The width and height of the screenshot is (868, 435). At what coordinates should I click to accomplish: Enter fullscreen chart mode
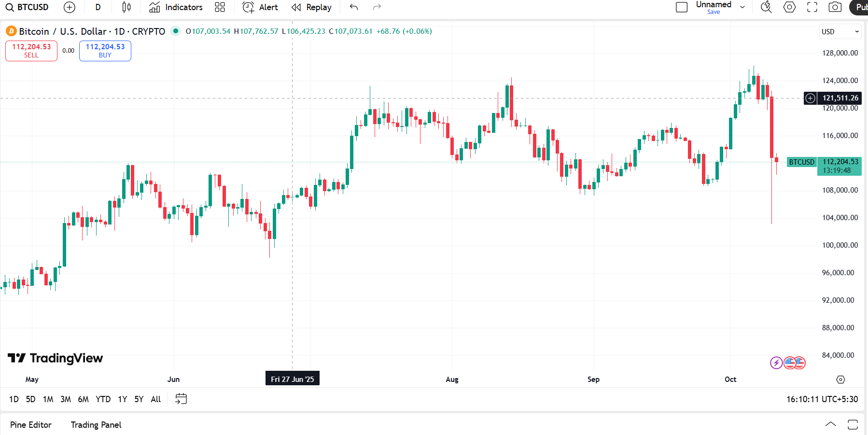pos(812,7)
